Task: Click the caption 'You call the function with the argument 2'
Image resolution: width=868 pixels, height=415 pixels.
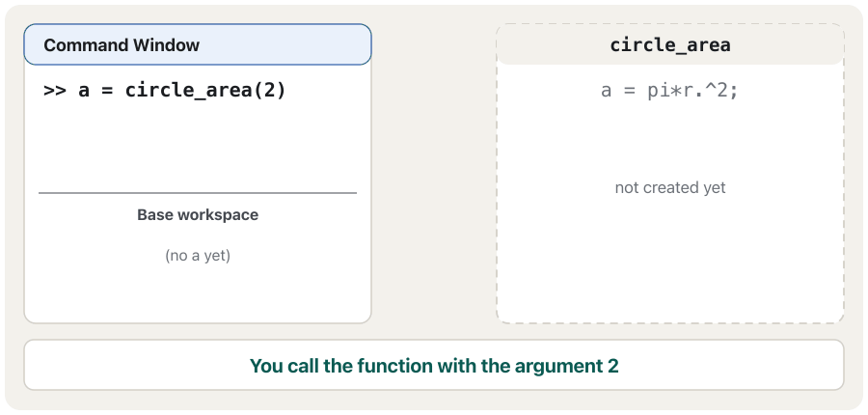Action: pos(434,366)
